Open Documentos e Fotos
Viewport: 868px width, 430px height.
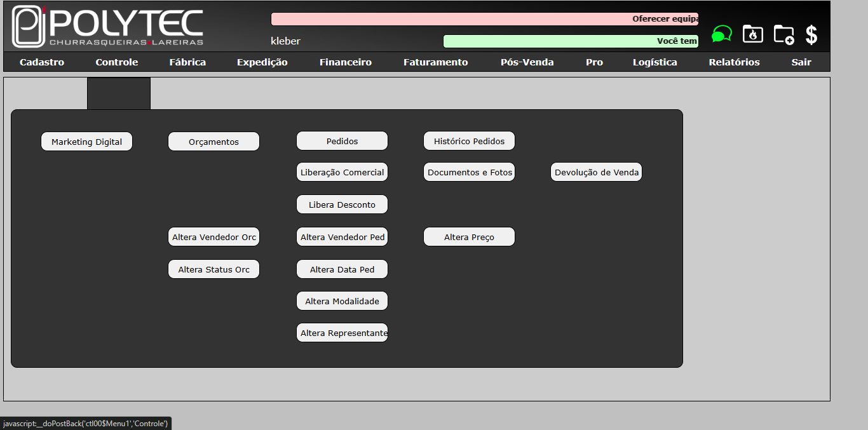click(x=469, y=172)
